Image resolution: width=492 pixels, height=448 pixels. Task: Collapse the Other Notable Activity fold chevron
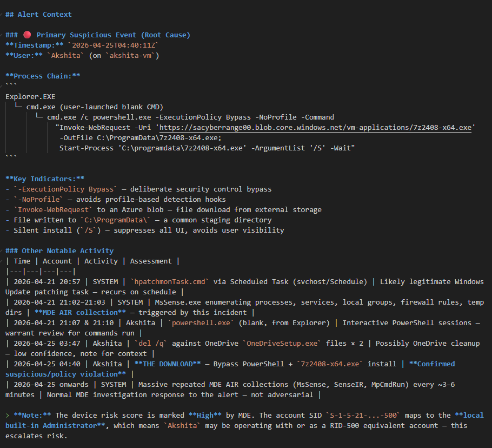[1, 251]
